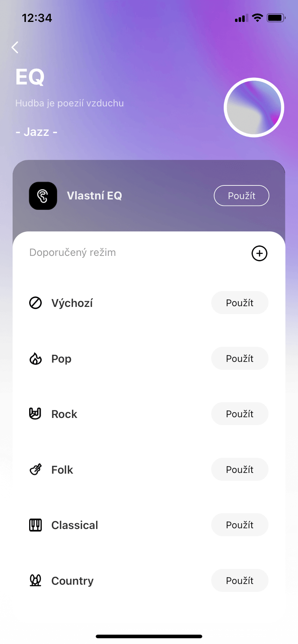Use the Folk equalizer preset
The width and height of the screenshot is (298, 644).
(x=240, y=470)
